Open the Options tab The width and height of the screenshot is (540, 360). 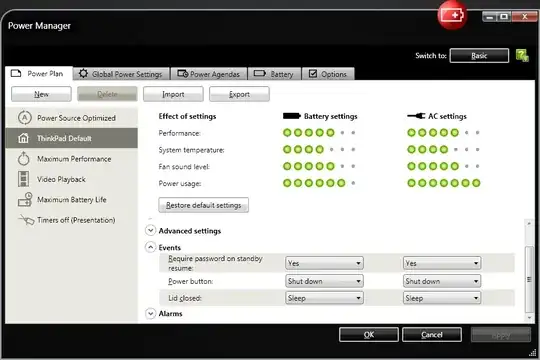tap(328, 74)
